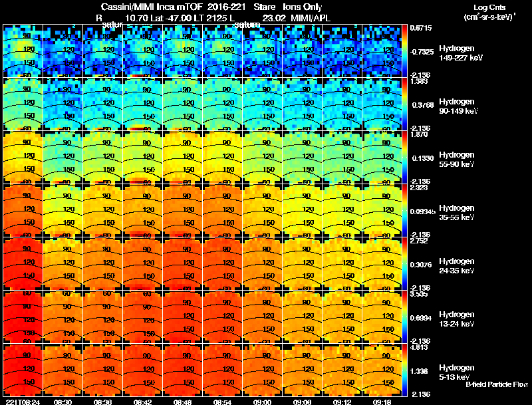The image size is (532, 405).
Task: Open the 149-227 keV panel at 09:06
Action: click(303, 51)
